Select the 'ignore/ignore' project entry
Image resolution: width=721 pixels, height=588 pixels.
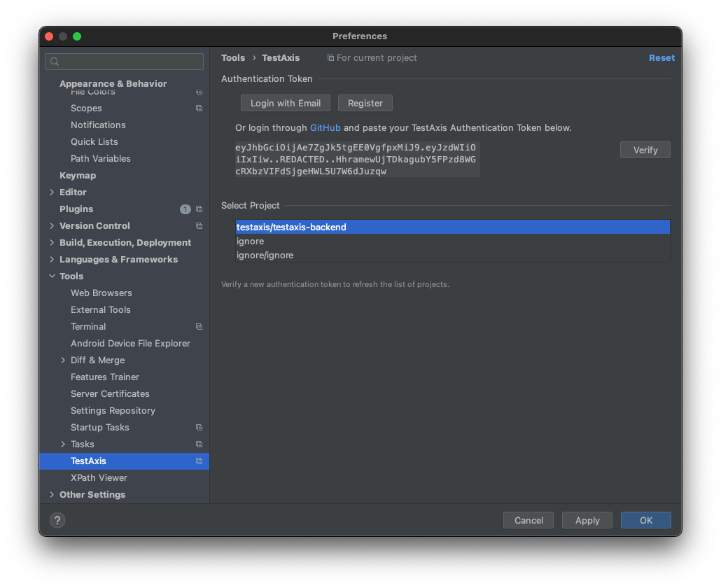coord(453,255)
